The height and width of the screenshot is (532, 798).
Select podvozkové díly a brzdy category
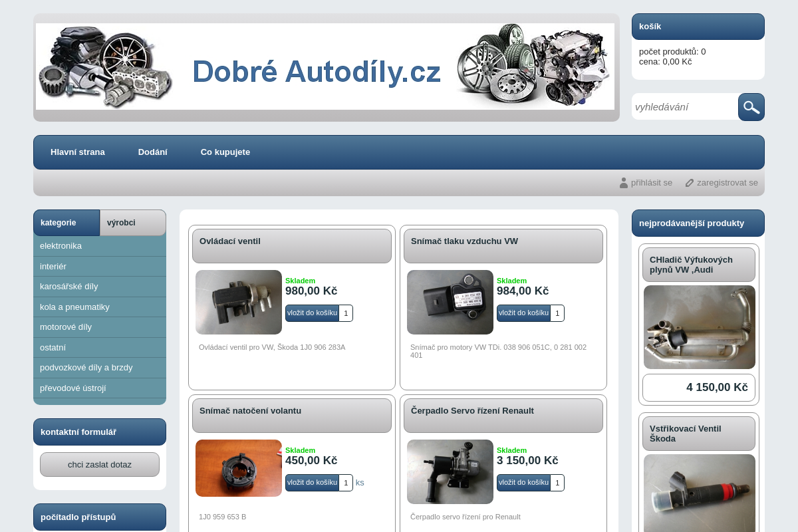click(x=100, y=368)
